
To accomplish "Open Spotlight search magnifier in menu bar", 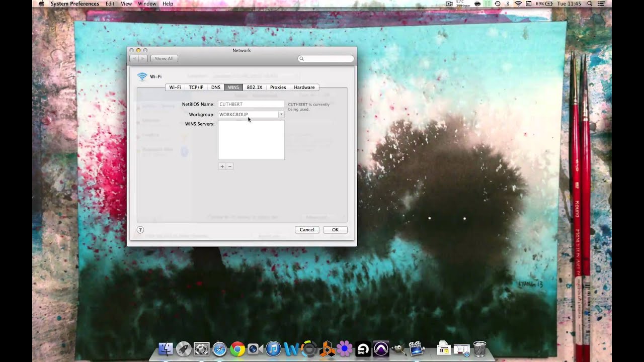I will tap(589, 4).
